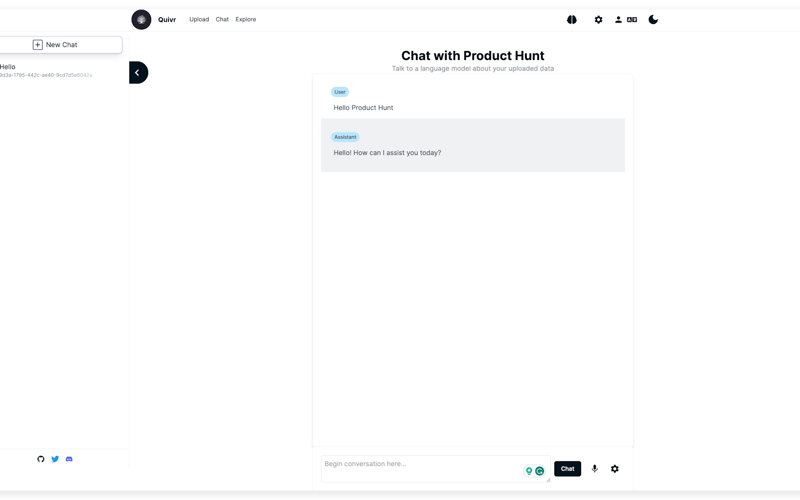Open the GitHub link icon

(x=41, y=459)
